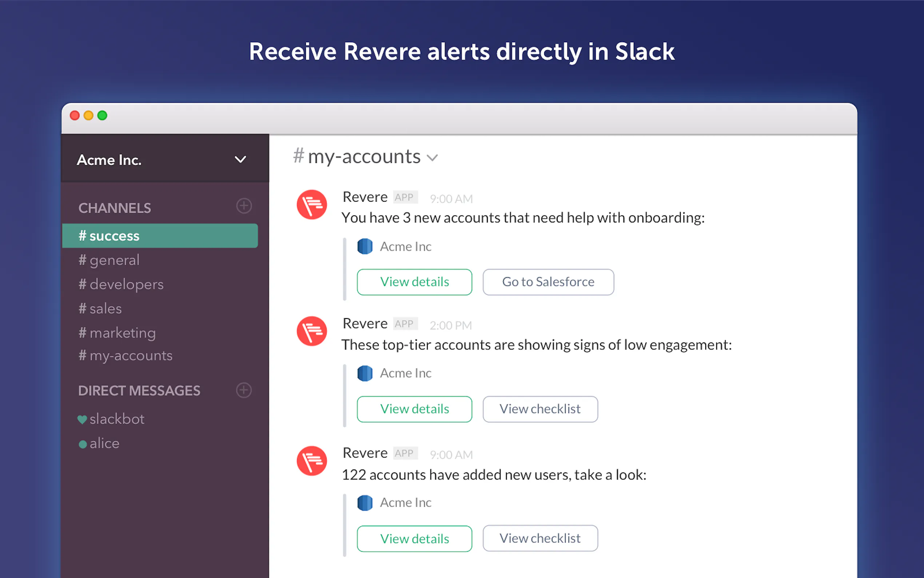
Task: Select the #success channel
Action: [160, 236]
